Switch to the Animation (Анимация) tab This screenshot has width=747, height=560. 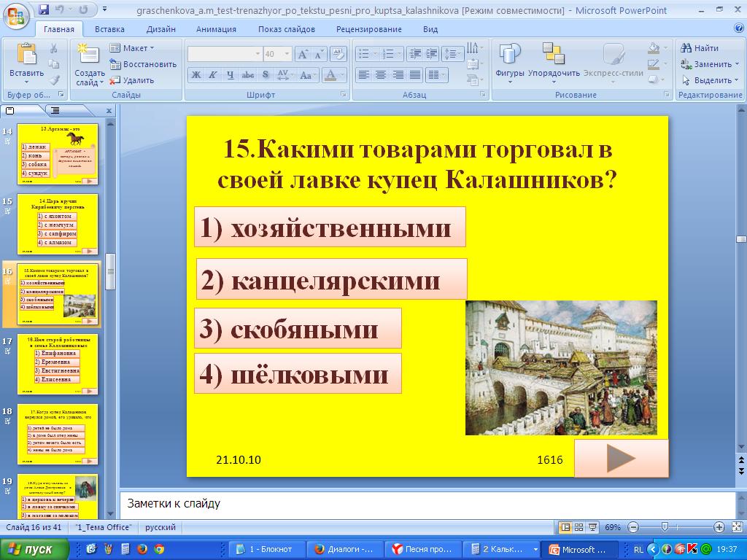click(x=216, y=29)
